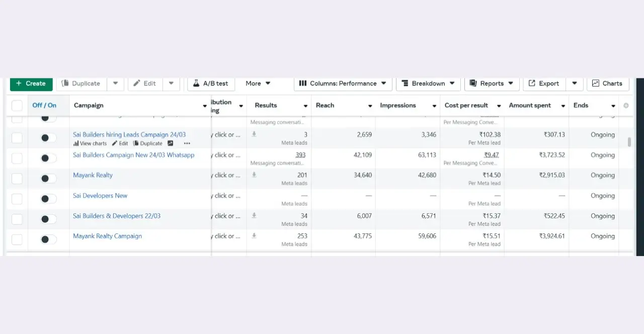Toggle Mayank Realty campaign on
The image size is (644, 334).
48,179
